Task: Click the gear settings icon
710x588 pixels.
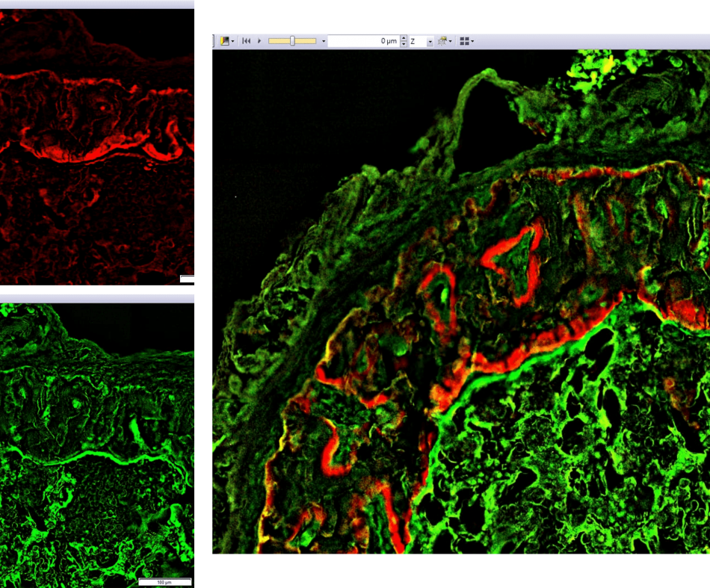Action: 442,41
